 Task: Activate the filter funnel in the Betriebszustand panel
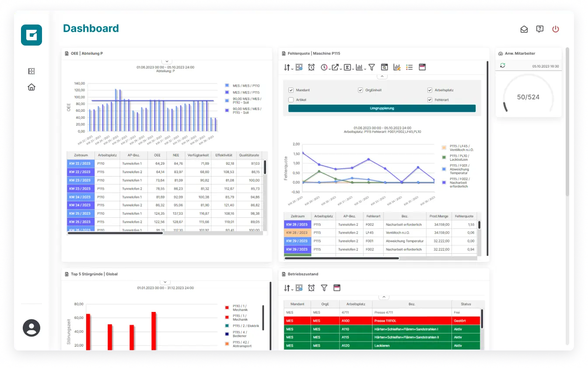click(324, 288)
